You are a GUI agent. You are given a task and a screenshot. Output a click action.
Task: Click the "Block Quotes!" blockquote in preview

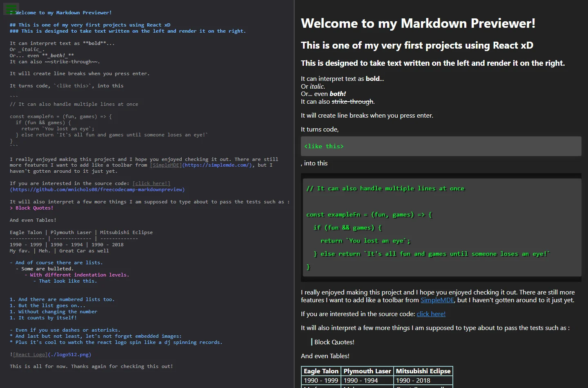334,342
